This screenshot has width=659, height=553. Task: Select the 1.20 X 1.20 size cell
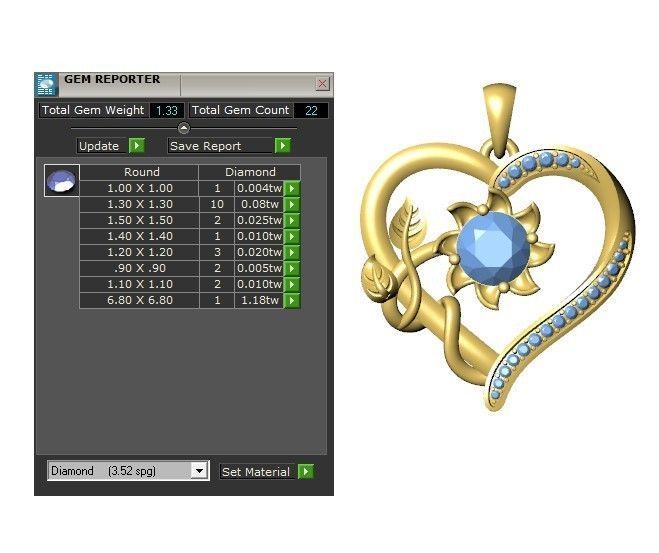coord(140,252)
